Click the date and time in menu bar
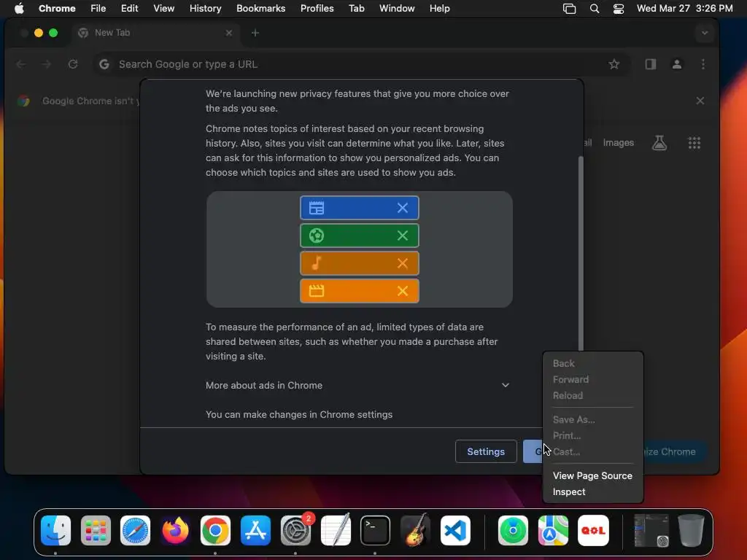 [684, 9]
